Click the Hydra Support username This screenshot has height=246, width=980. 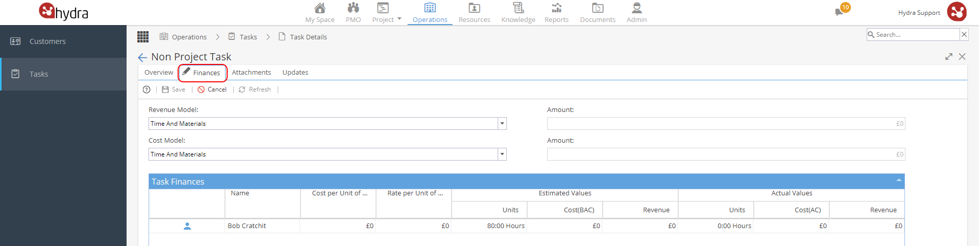(x=919, y=13)
